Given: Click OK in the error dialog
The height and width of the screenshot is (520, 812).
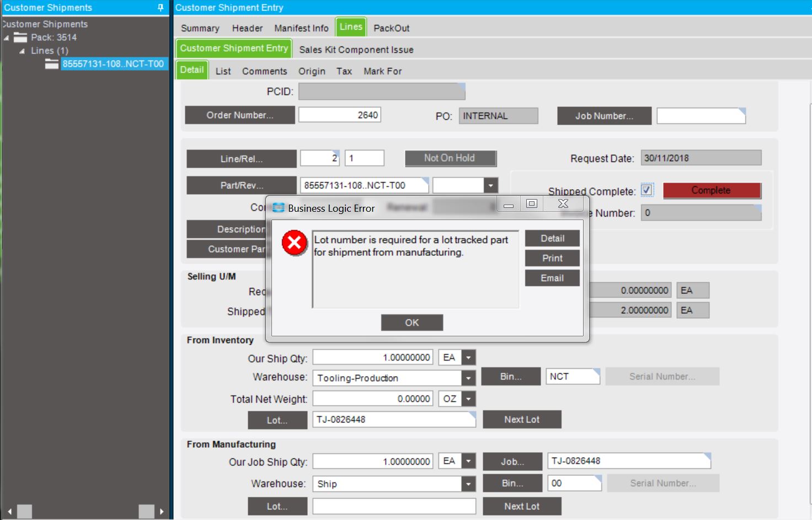Looking at the screenshot, I should tap(412, 323).
